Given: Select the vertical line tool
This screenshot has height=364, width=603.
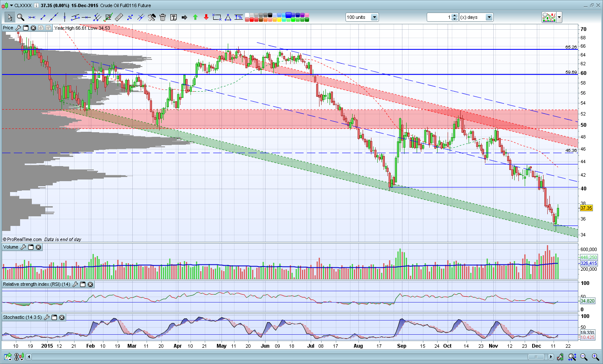Looking at the screenshot, I should [x=64, y=17].
